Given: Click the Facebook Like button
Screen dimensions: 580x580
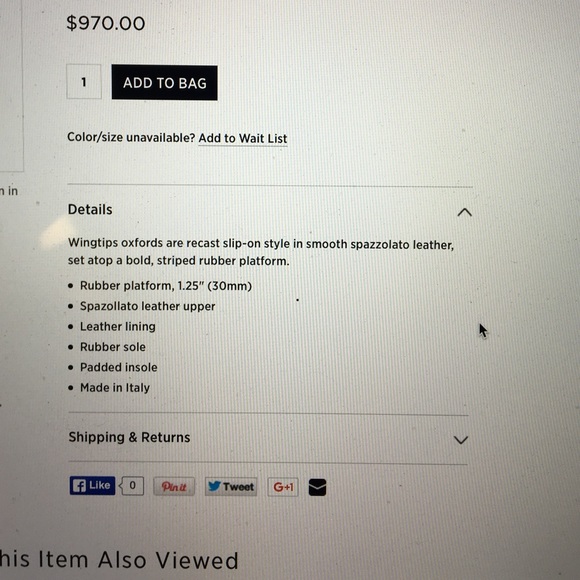Looking at the screenshot, I should coord(92,485).
